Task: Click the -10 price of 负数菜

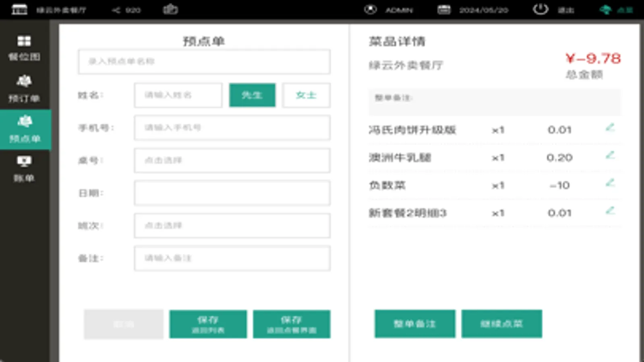Action: [559, 185]
